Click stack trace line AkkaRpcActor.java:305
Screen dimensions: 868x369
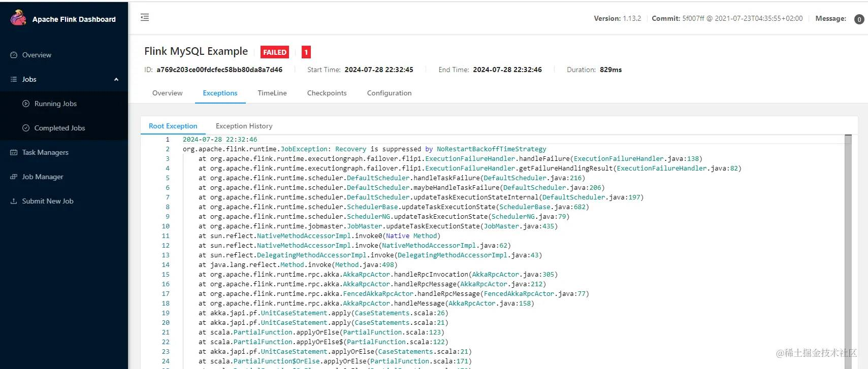[x=378, y=274]
